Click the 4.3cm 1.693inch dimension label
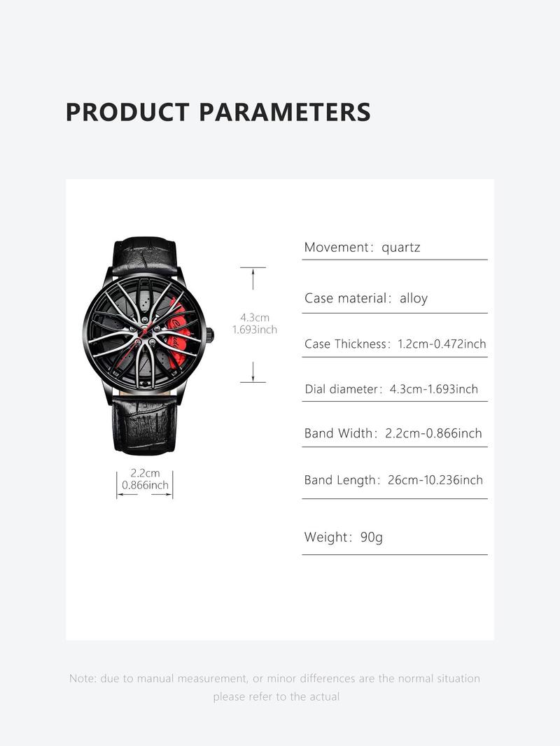 [255, 323]
